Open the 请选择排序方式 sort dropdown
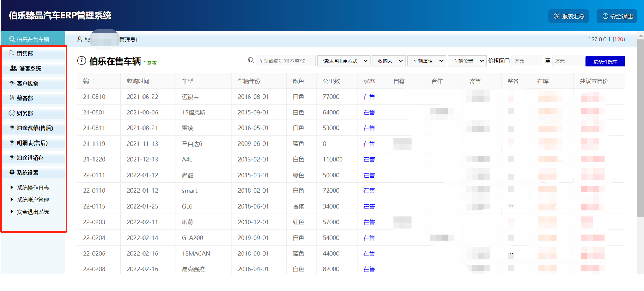 (344, 61)
